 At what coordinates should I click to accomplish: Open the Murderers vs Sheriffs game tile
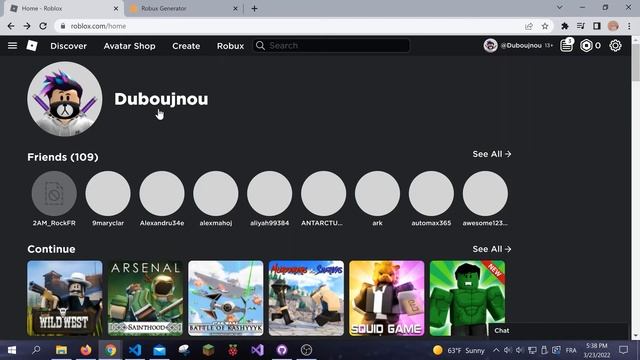click(306, 298)
